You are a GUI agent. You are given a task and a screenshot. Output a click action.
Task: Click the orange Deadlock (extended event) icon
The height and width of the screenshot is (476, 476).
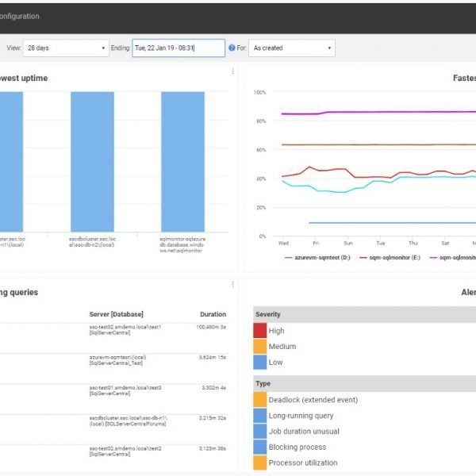click(x=260, y=400)
